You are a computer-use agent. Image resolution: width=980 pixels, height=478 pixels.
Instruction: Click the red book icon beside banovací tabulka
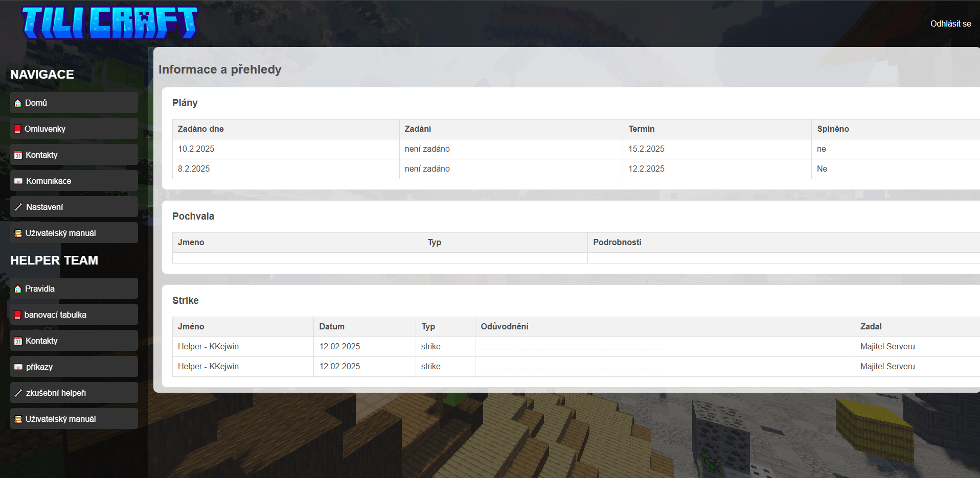[x=17, y=315]
